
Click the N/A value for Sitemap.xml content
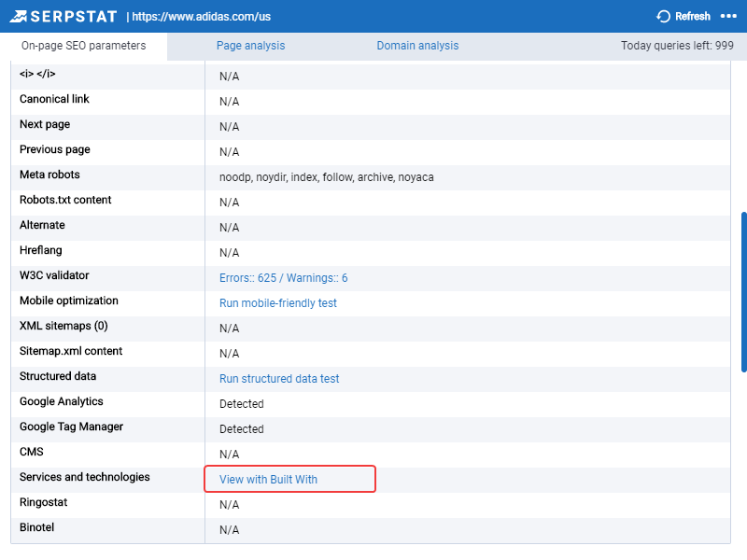pos(229,354)
